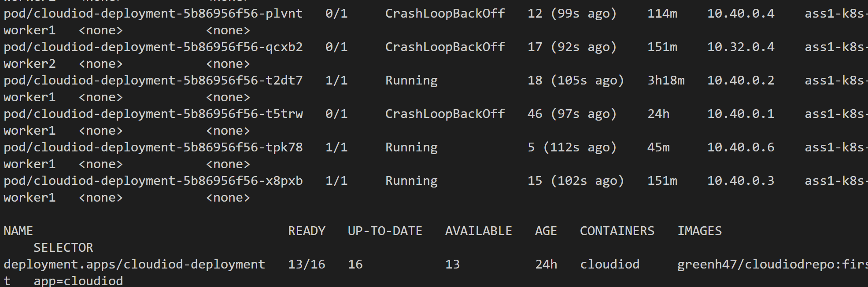This screenshot has height=287, width=868.
Task: Click pod name ending in qcxb2
Action: (x=153, y=47)
